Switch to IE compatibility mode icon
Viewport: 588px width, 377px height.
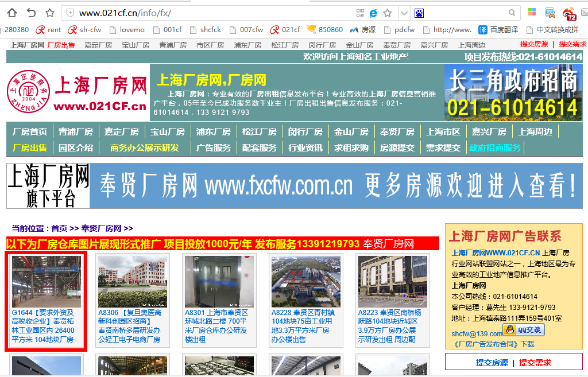pos(373,13)
